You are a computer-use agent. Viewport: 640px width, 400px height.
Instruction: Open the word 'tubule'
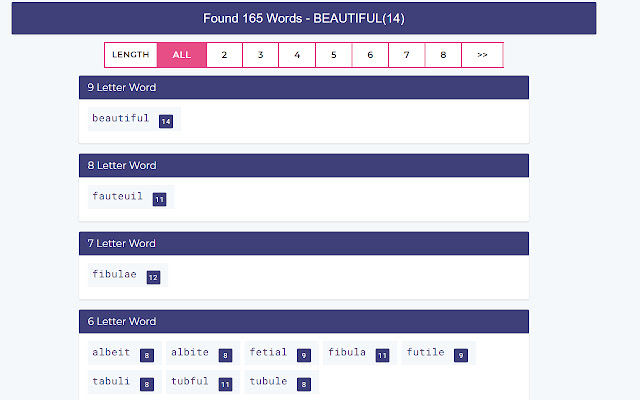click(x=268, y=381)
